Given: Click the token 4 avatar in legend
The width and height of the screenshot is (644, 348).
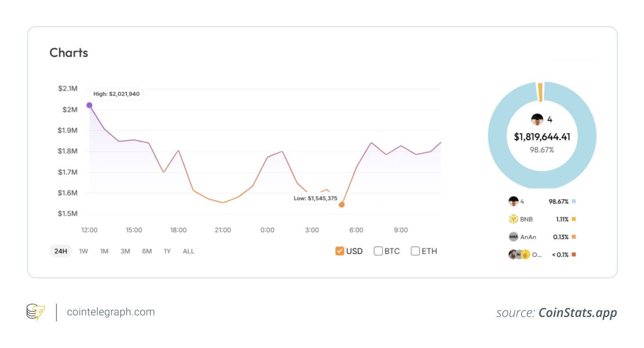Looking at the screenshot, I should [513, 201].
